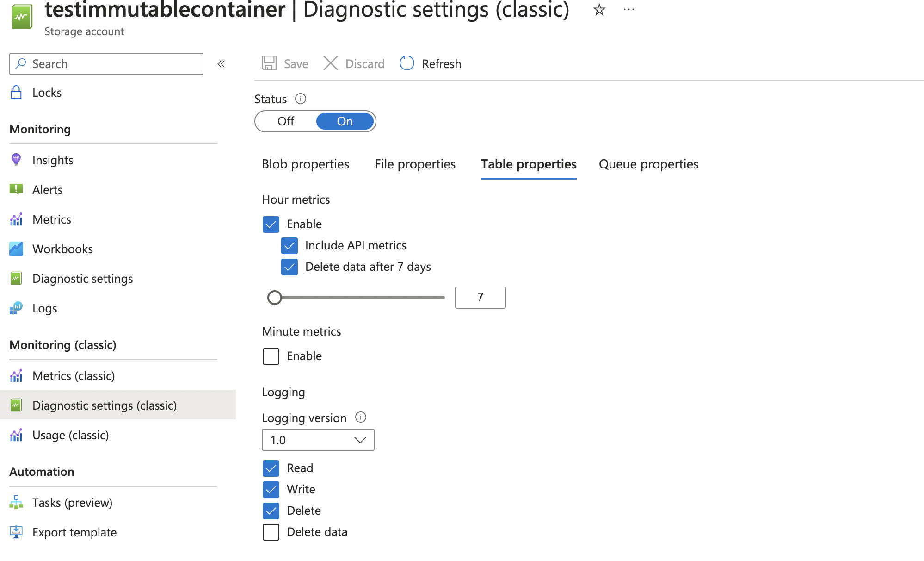Switch Status to Off

pyautogui.click(x=286, y=121)
